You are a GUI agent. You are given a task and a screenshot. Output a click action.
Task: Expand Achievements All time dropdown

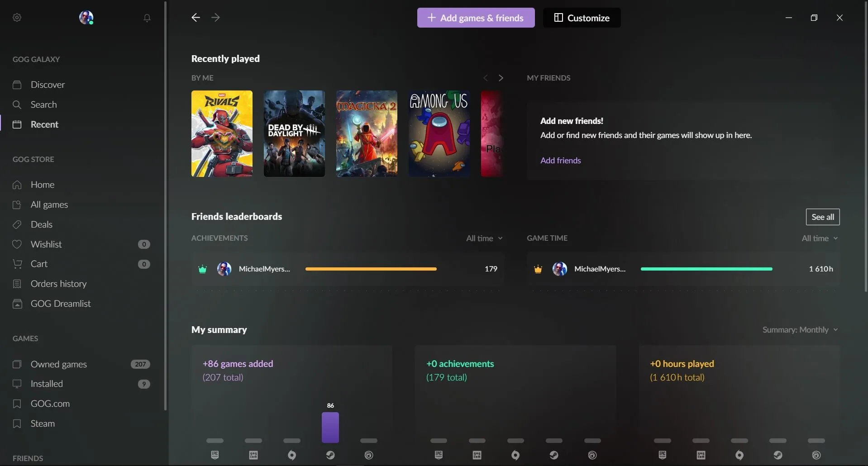[x=484, y=238]
